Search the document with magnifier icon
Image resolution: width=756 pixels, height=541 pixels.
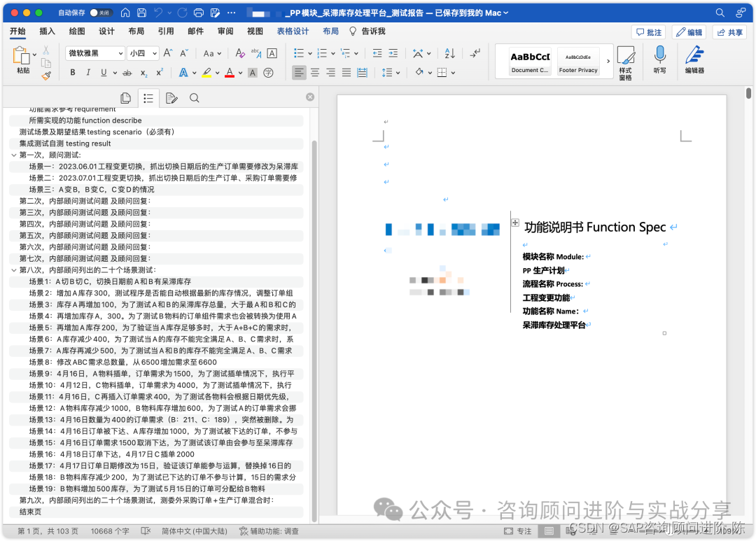[720, 13]
